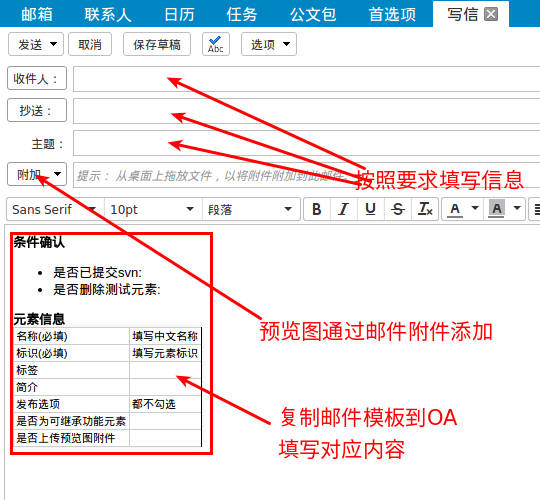The image size is (540, 500).
Task: Click the 主题 subject input field
Action: click(307, 143)
